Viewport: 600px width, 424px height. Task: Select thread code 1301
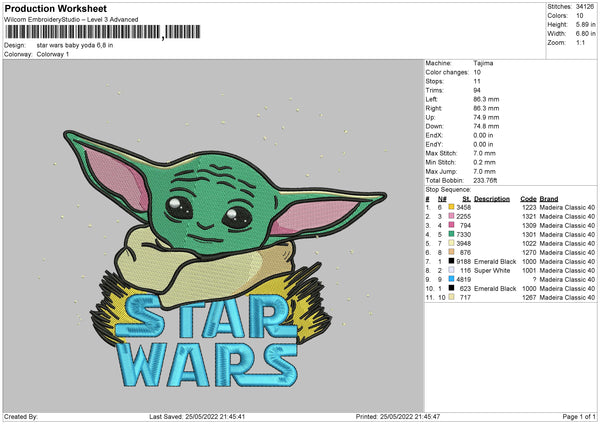pos(529,234)
